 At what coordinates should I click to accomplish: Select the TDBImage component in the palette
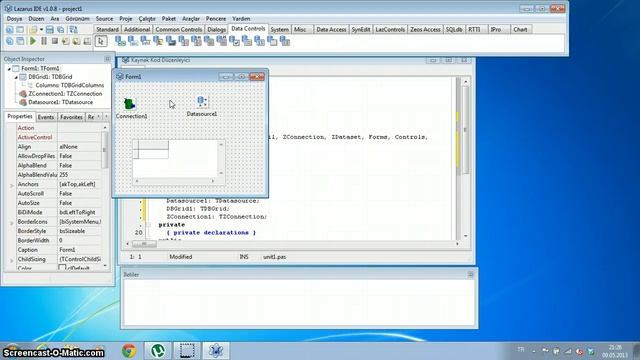171,41
